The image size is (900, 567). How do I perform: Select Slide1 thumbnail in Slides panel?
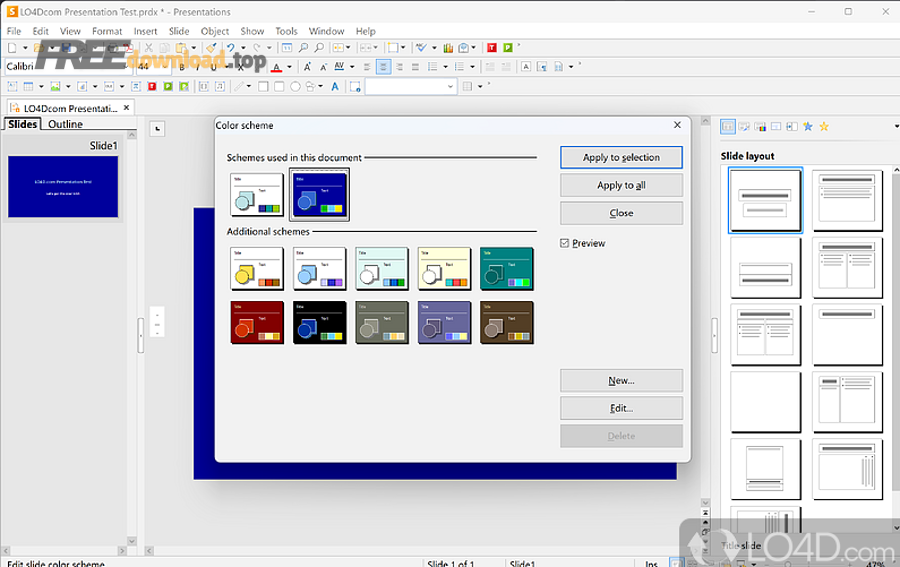pyautogui.click(x=63, y=187)
